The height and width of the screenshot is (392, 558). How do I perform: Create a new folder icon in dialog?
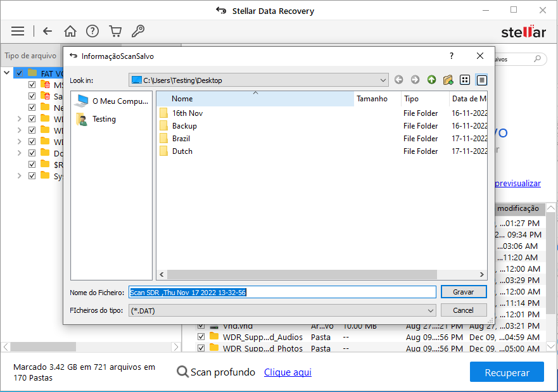pos(448,80)
